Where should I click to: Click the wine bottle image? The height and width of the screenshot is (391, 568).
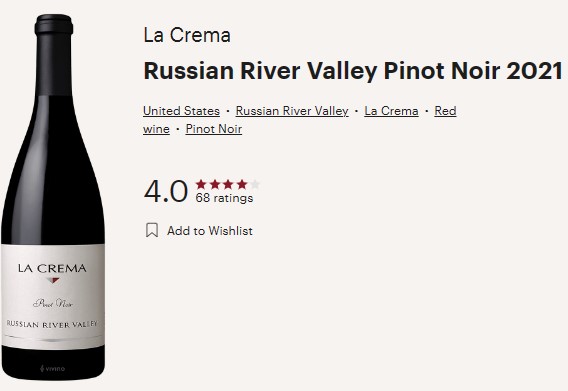click(x=53, y=197)
